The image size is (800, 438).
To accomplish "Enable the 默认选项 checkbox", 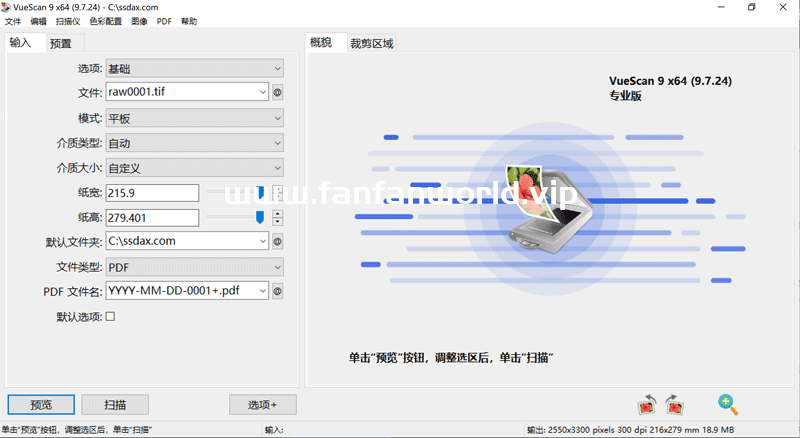I will (111, 316).
